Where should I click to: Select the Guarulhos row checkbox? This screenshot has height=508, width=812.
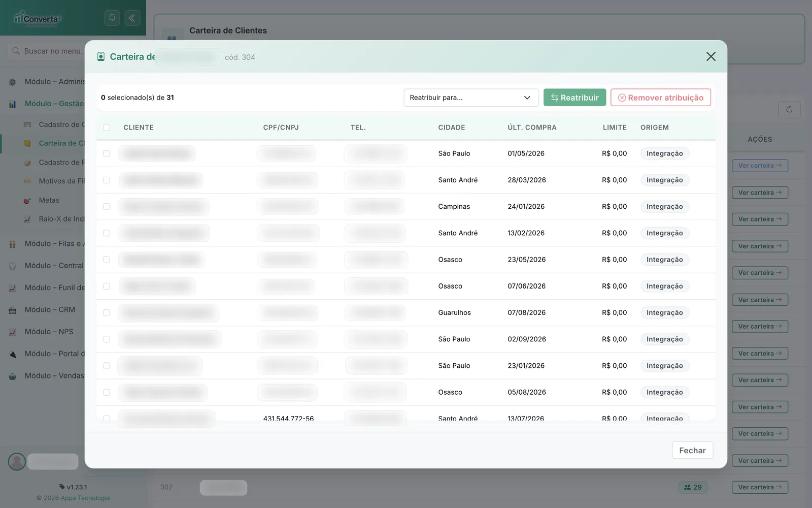(x=107, y=313)
